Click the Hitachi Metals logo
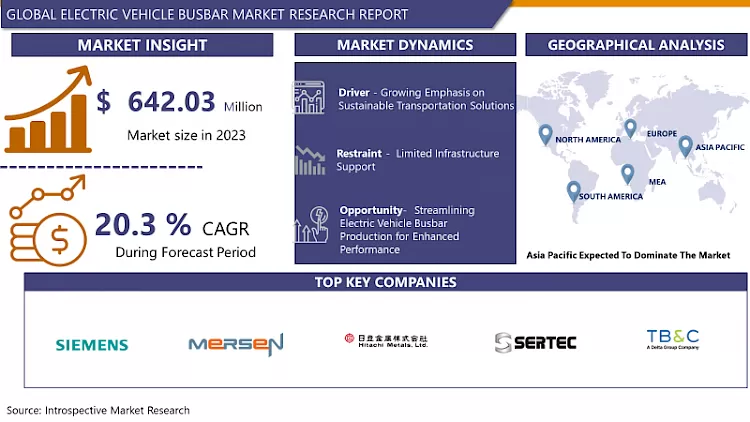This screenshot has width=750, height=422. (x=386, y=341)
